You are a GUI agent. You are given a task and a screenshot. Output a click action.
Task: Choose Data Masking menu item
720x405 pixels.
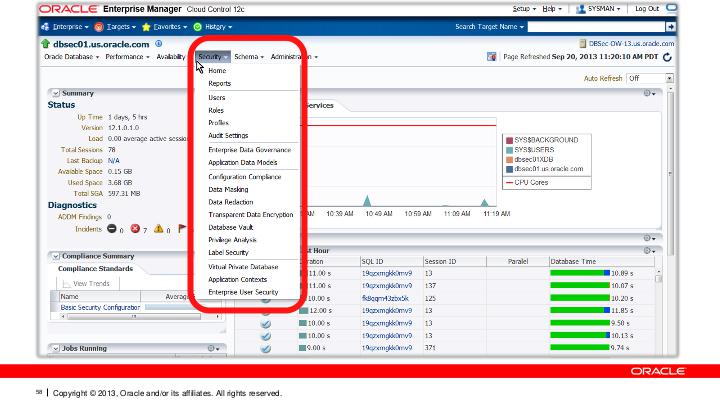[228, 190]
